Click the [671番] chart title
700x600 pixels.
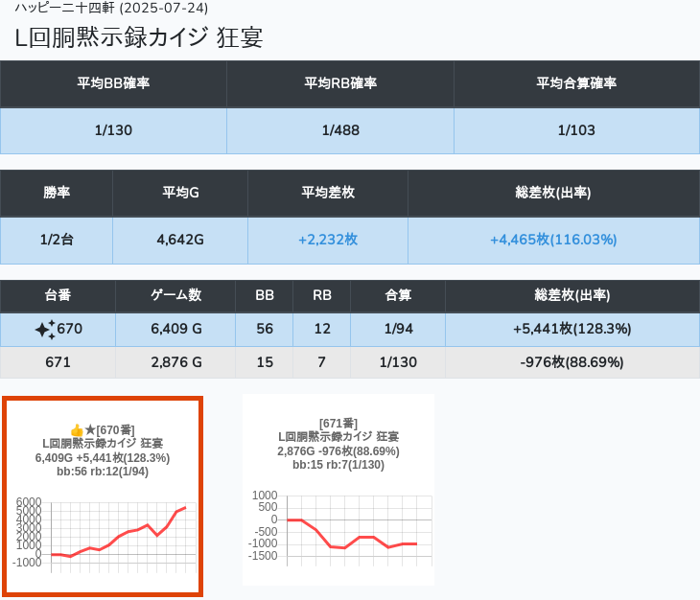[338, 424]
